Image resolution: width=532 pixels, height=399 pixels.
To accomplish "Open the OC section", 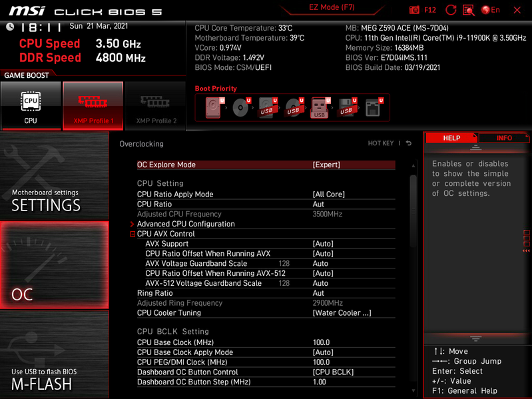I will click(x=55, y=265).
